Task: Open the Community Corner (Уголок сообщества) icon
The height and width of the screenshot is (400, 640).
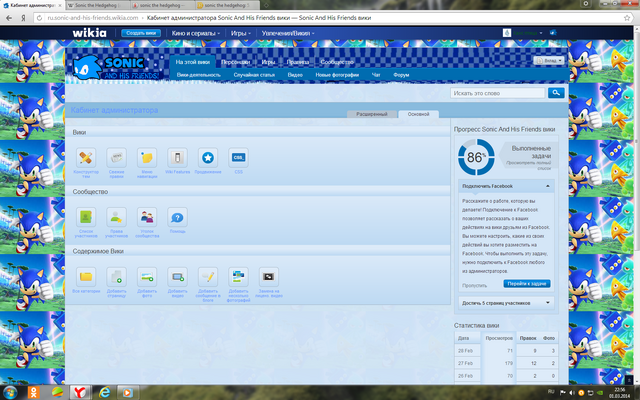Action: tap(147, 217)
